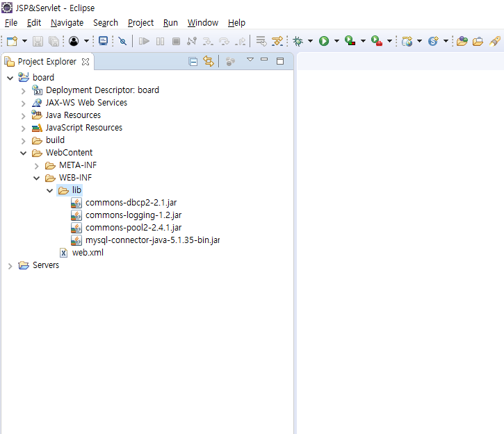504x434 pixels.
Task: Click the Resume debug icon
Action: [144, 41]
